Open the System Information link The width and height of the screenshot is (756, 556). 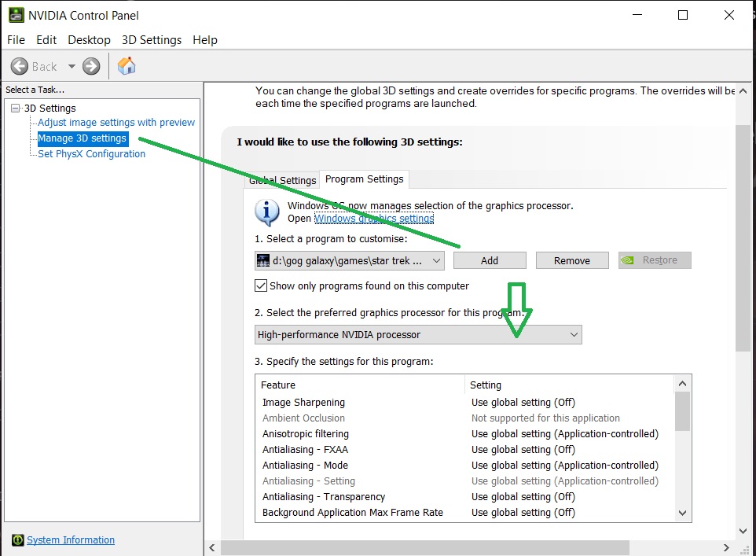[x=71, y=540]
